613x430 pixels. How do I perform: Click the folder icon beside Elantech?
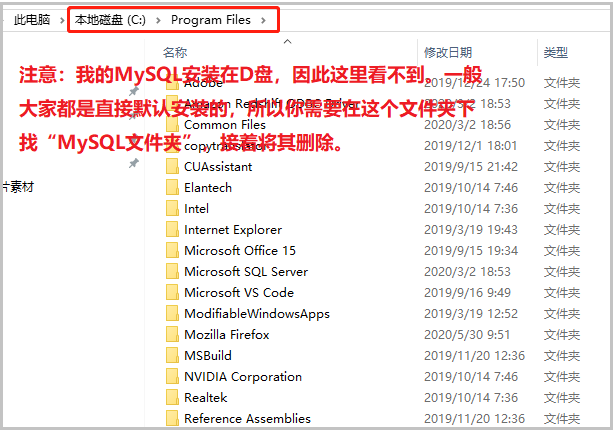coord(172,188)
